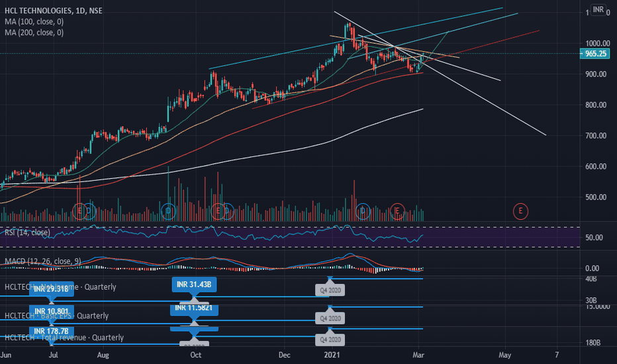617x364 pixels.
Task: Select HCLTECH Basic EPS Quarterly legend
Action: [x=56, y=316]
